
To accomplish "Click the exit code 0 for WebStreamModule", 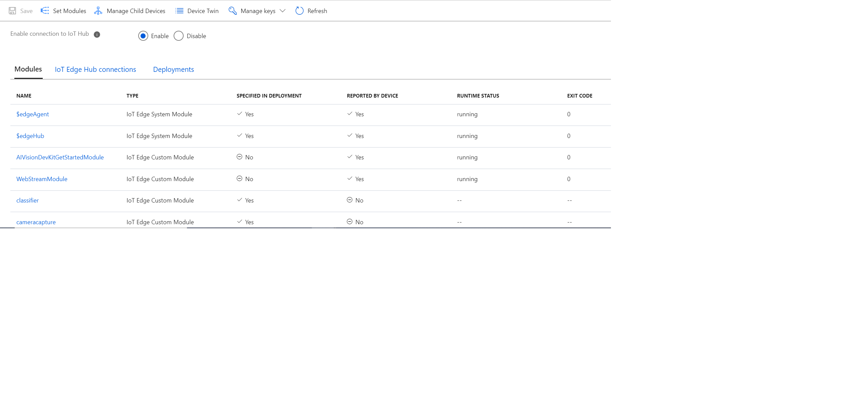I will tap(569, 179).
